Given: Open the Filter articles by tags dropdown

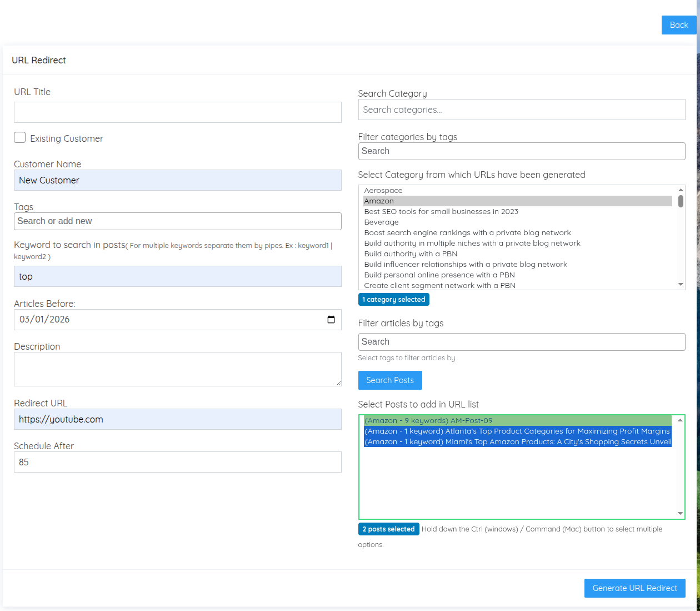Looking at the screenshot, I should (521, 342).
